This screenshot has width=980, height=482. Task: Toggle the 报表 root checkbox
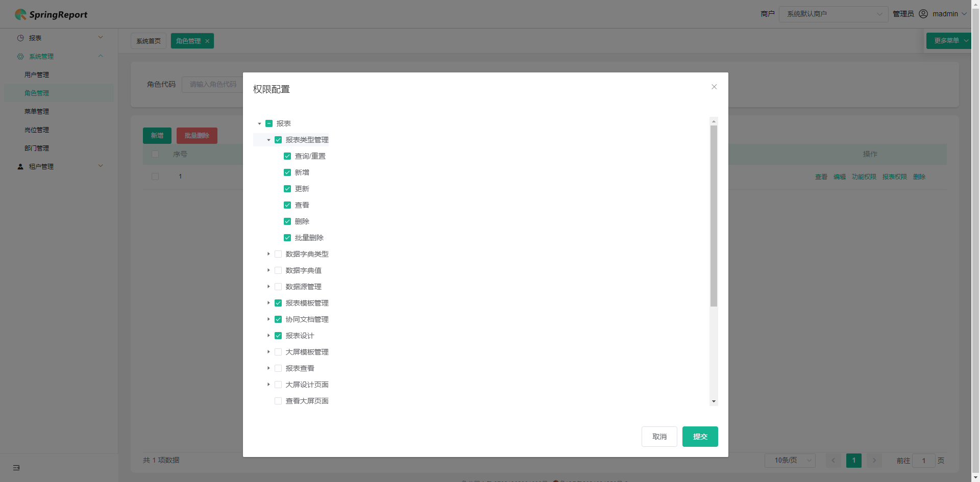tap(269, 123)
